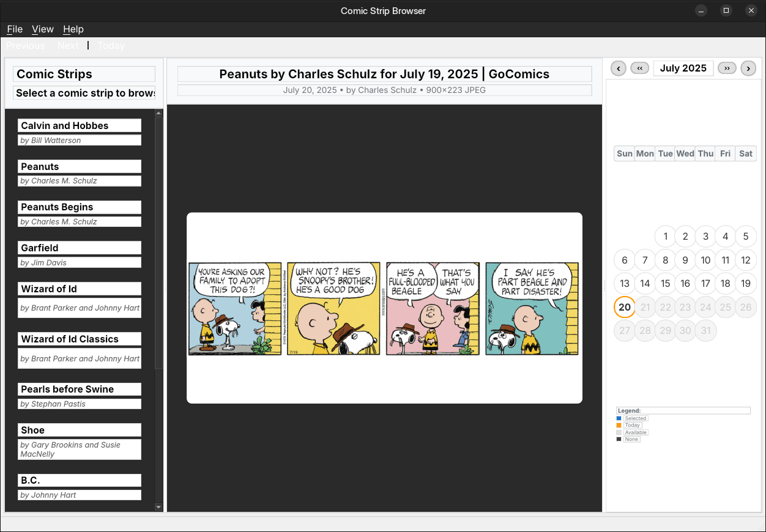Click the Previous toolbar button
The width and height of the screenshot is (766, 532).
coord(26,46)
